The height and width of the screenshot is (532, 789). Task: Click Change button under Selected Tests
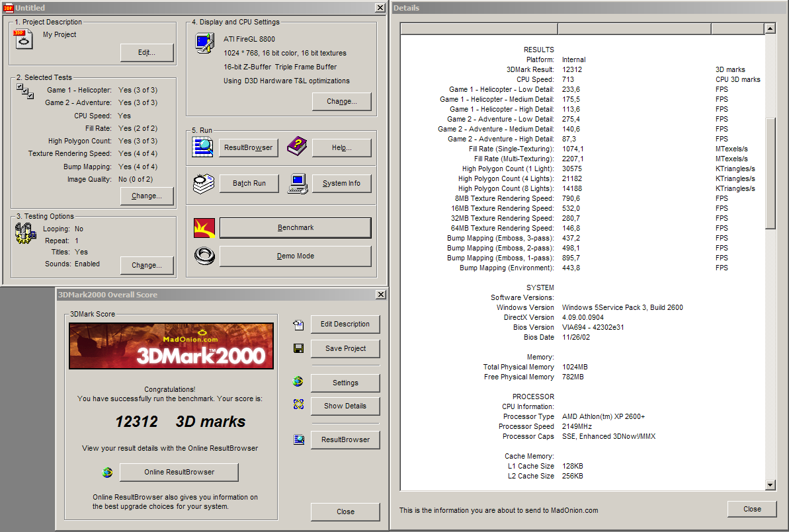click(147, 196)
